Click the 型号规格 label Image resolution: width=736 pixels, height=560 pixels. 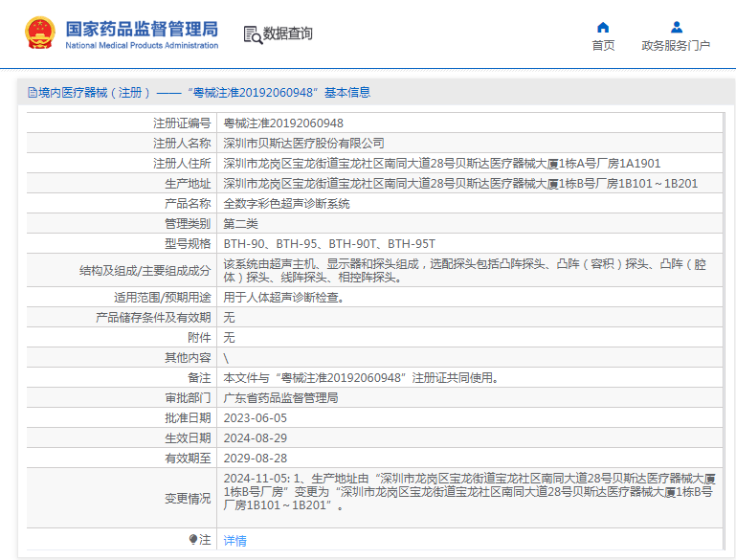click(x=188, y=244)
